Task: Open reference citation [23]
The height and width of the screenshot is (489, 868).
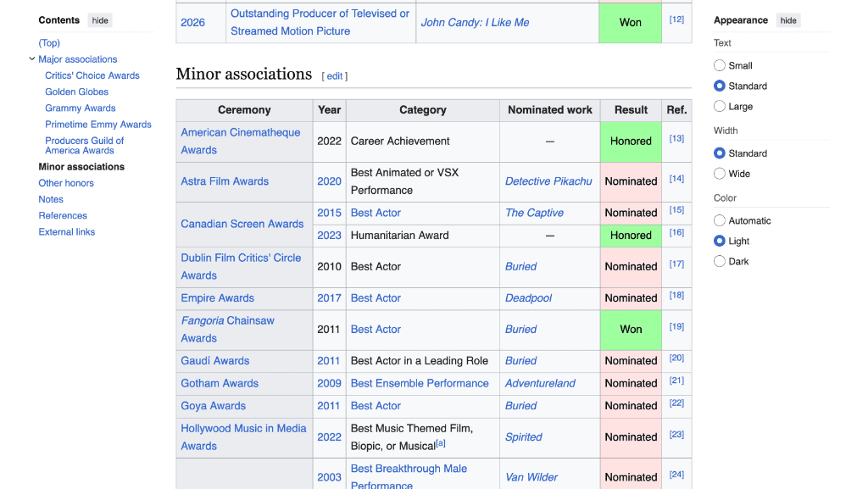Action: (x=676, y=434)
